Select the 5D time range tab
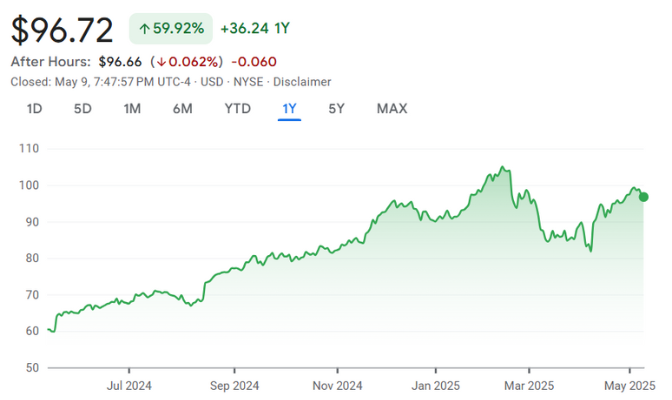 click(x=83, y=108)
